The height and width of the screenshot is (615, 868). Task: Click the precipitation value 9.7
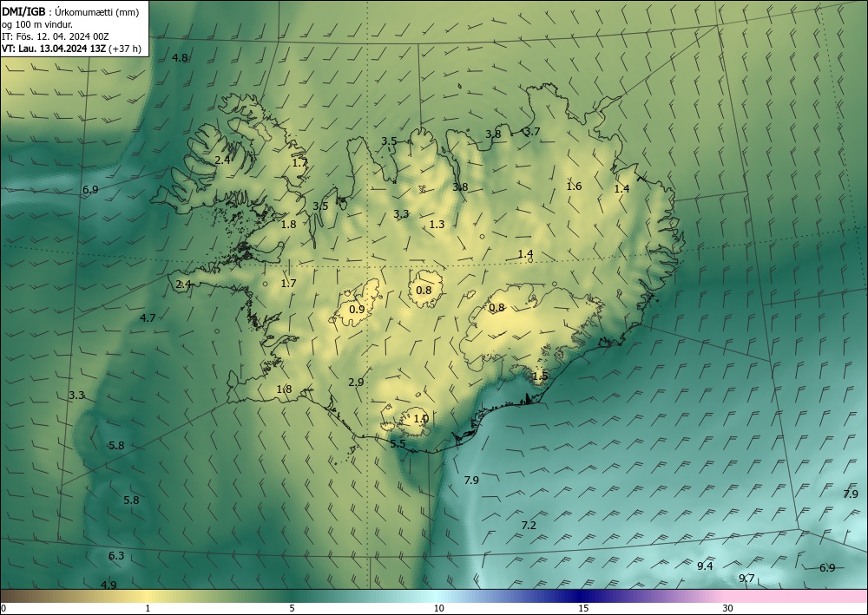[746, 579]
